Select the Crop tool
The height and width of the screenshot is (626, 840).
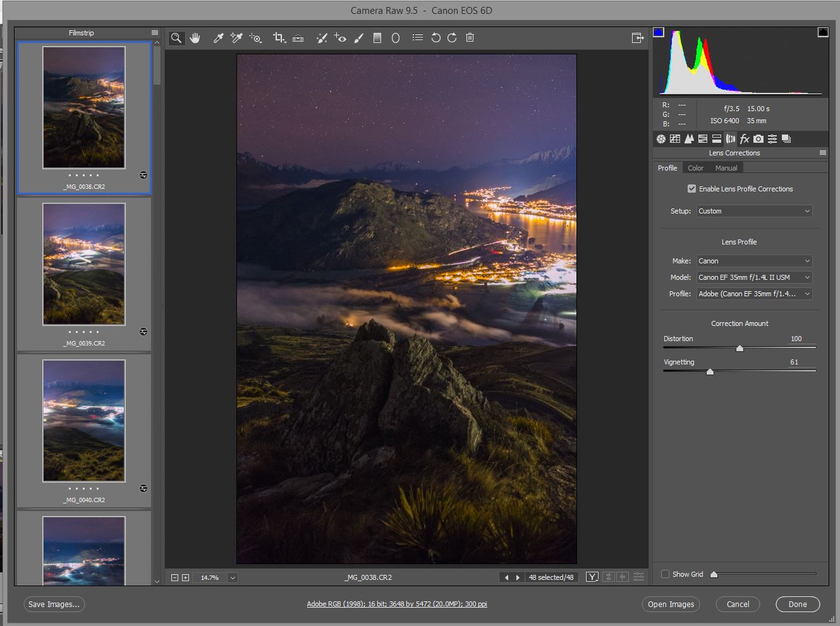(x=279, y=38)
